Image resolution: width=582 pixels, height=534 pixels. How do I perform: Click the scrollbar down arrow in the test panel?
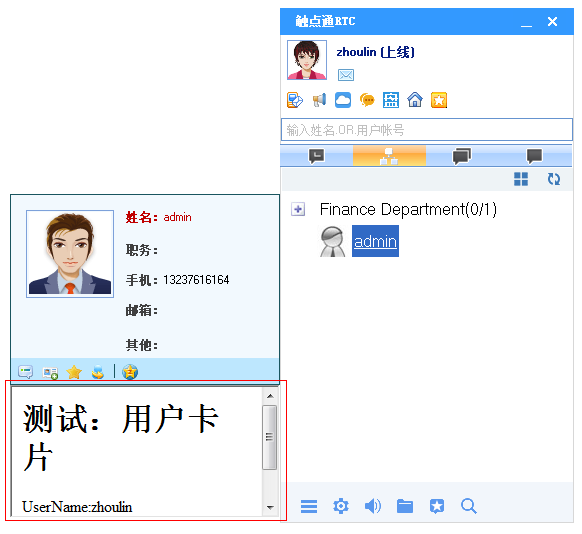[270, 507]
